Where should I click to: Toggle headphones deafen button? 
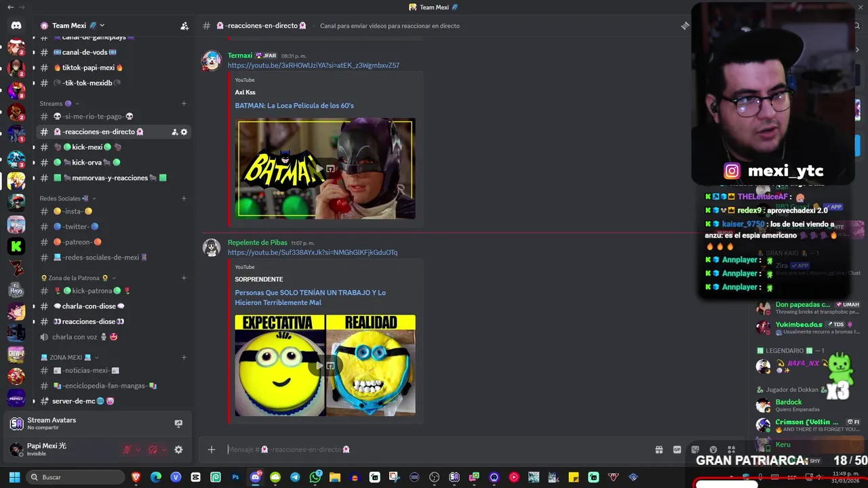(153, 449)
